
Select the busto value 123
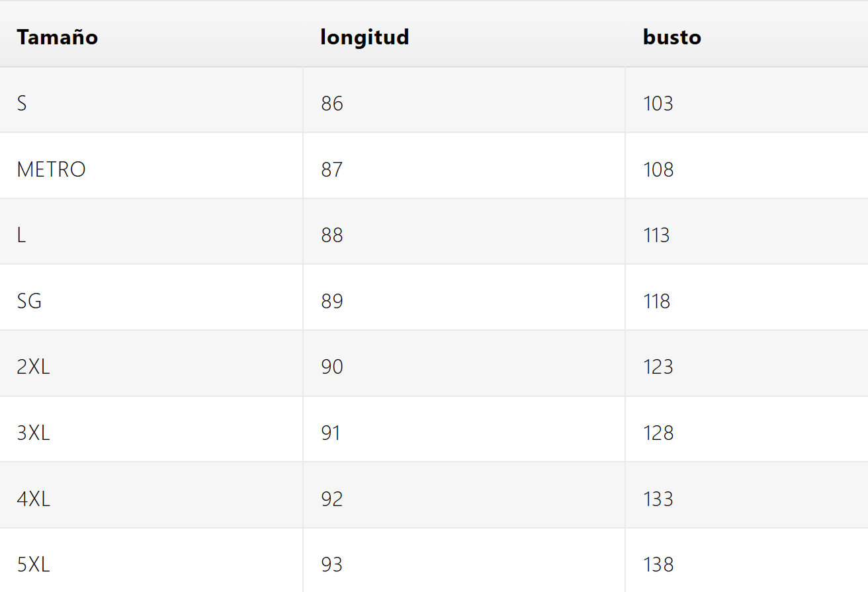tap(658, 366)
